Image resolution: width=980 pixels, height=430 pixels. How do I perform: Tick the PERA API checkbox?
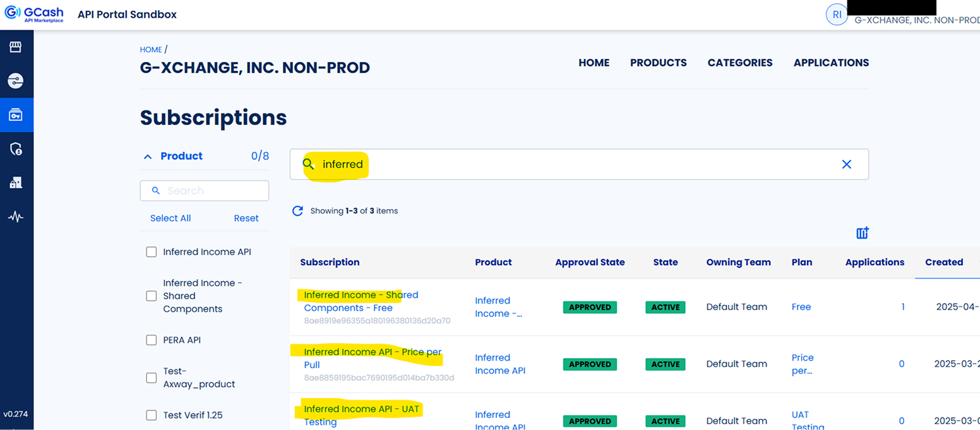[x=152, y=340]
